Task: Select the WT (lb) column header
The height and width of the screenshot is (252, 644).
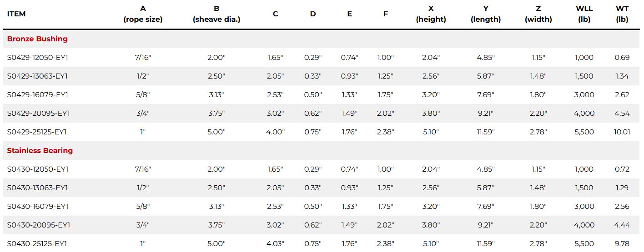Action: click(x=622, y=14)
